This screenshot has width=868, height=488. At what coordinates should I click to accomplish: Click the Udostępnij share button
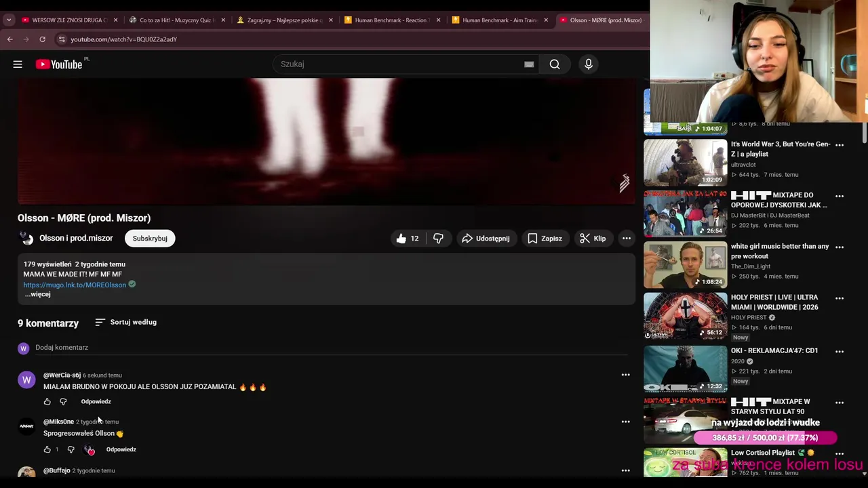[x=486, y=239]
